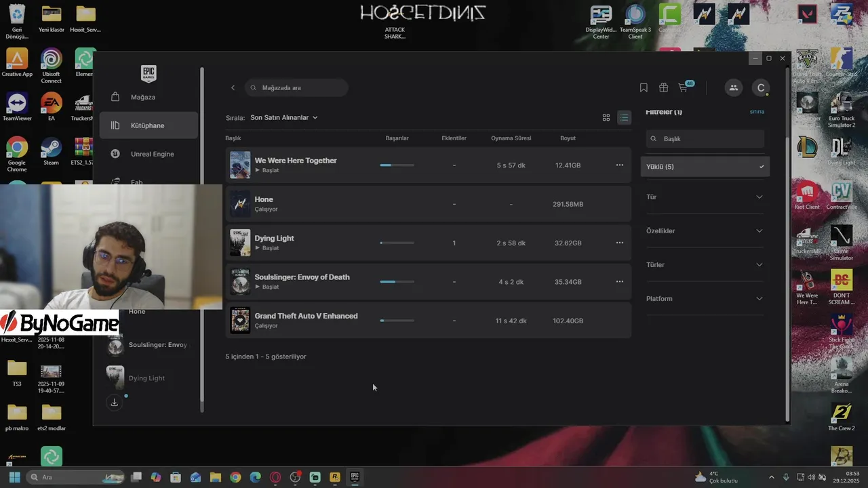Open the friends list icon
Screen dimensions: 868x488
pyautogui.click(x=733, y=87)
